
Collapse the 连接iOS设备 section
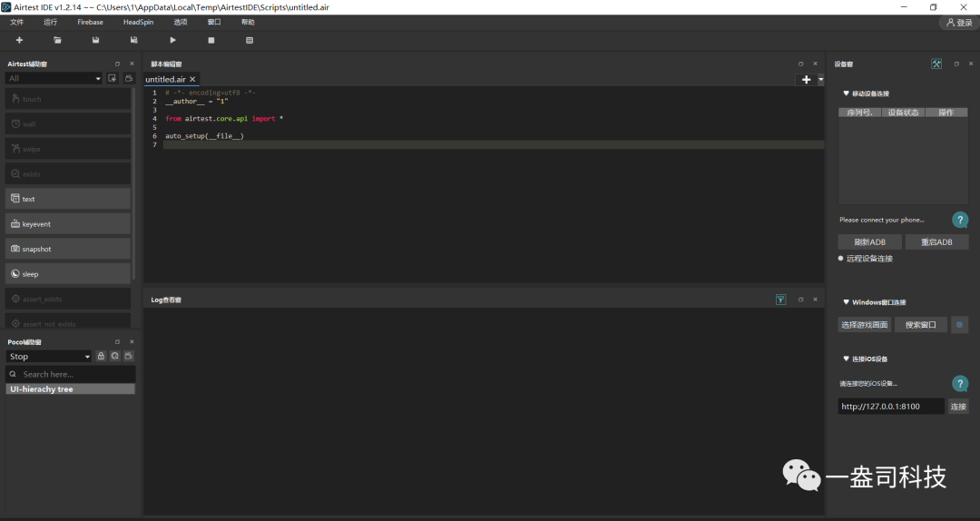tap(847, 359)
